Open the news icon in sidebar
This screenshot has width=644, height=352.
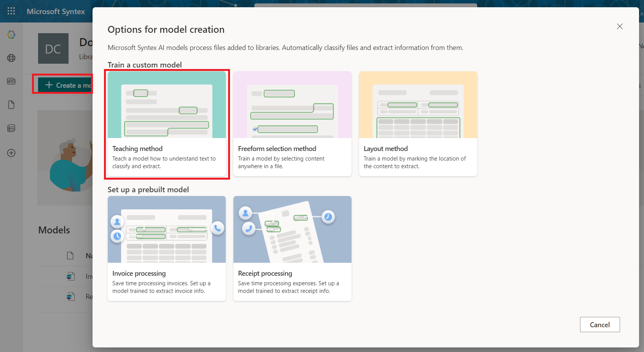pyautogui.click(x=11, y=81)
